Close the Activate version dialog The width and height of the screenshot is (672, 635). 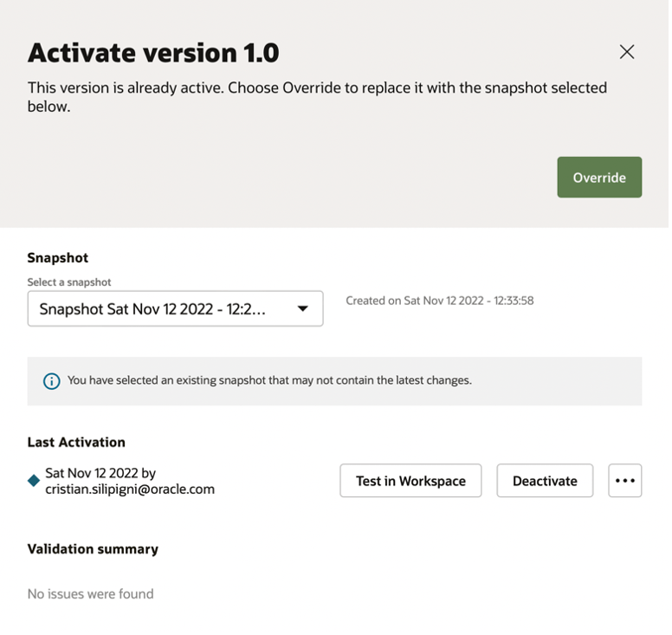pyautogui.click(x=627, y=52)
